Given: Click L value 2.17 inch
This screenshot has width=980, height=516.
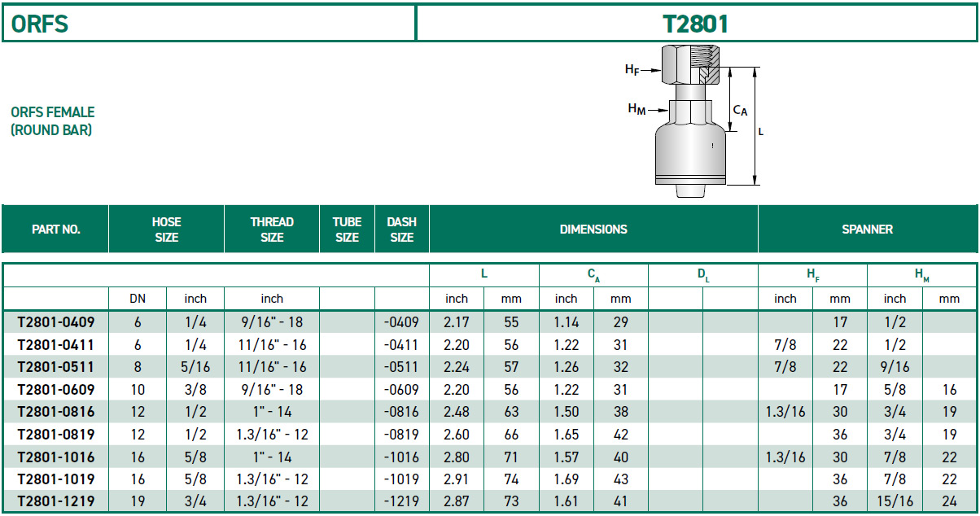Looking at the screenshot, I should (457, 322).
